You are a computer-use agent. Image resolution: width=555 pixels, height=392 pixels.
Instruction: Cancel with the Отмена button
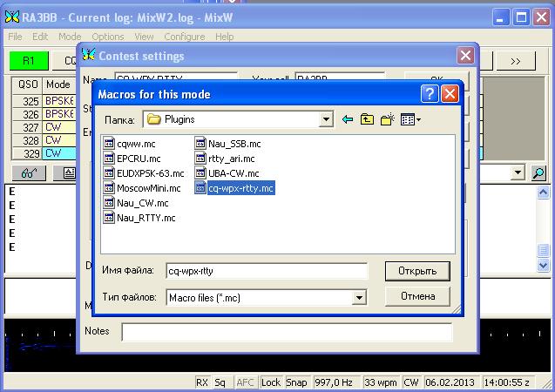pos(417,296)
